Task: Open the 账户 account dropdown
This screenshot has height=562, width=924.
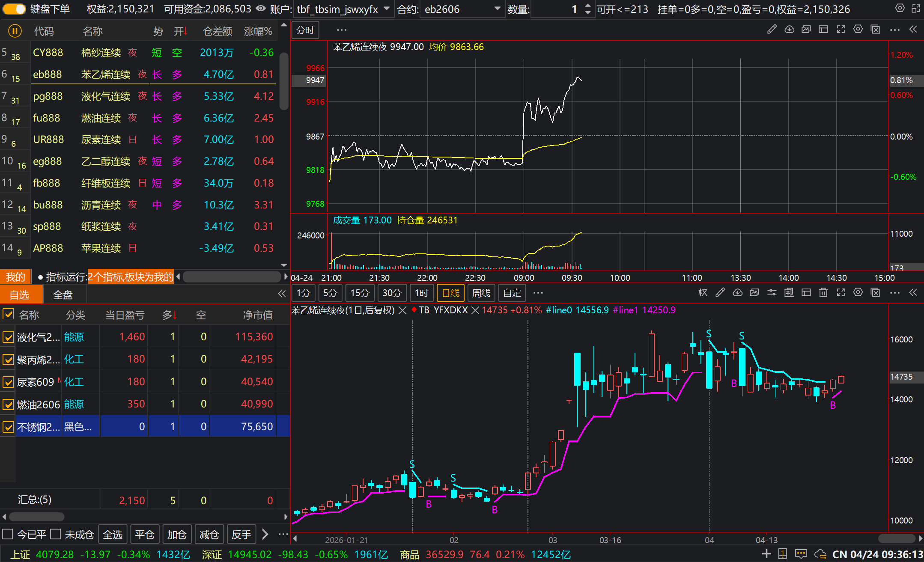Action: click(x=386, y=9)
